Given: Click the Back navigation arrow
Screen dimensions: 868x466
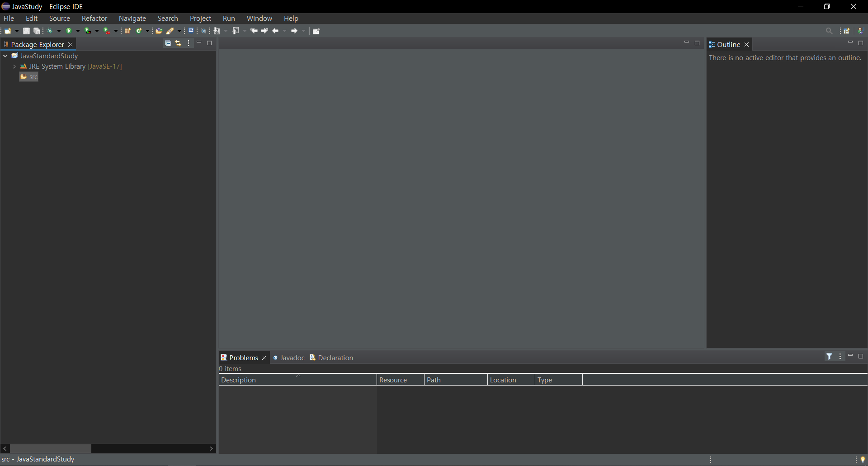Looking at the screenshot, I should pyautogui.click(x=275, y=31).
